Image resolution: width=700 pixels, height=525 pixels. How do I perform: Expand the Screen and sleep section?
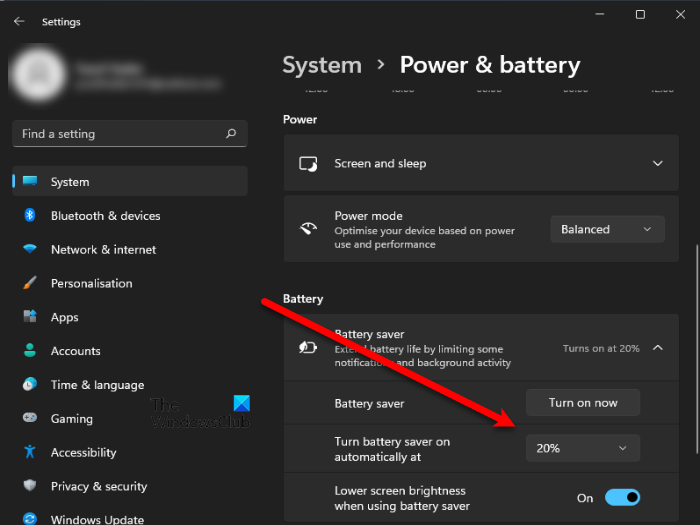(657, 163)
